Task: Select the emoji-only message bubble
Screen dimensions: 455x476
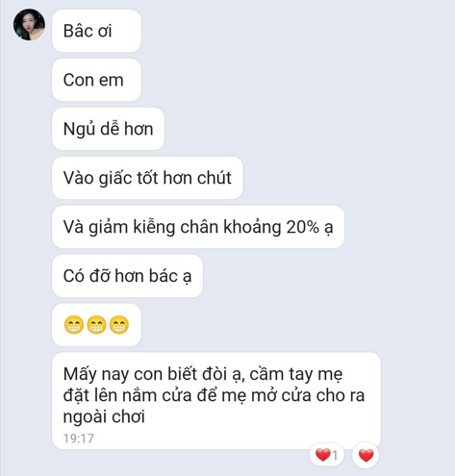Action: [96, 325]
